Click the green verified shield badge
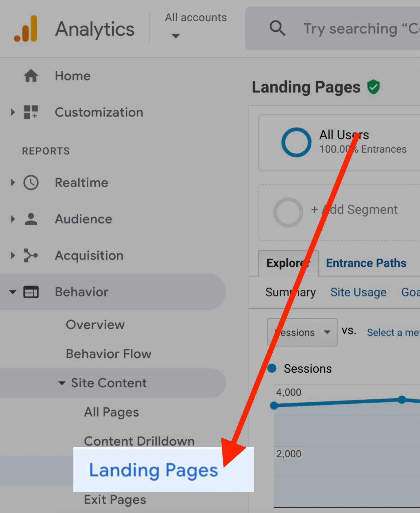 pos(373,87)
